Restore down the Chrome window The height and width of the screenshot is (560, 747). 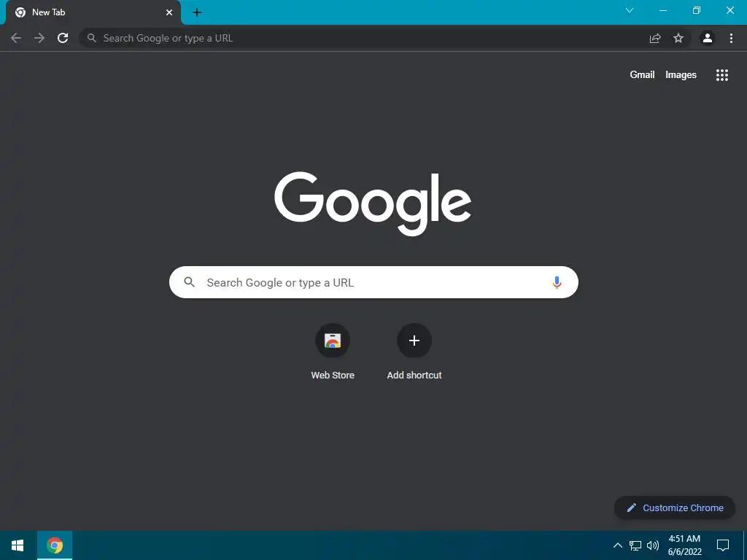point(697,10)
